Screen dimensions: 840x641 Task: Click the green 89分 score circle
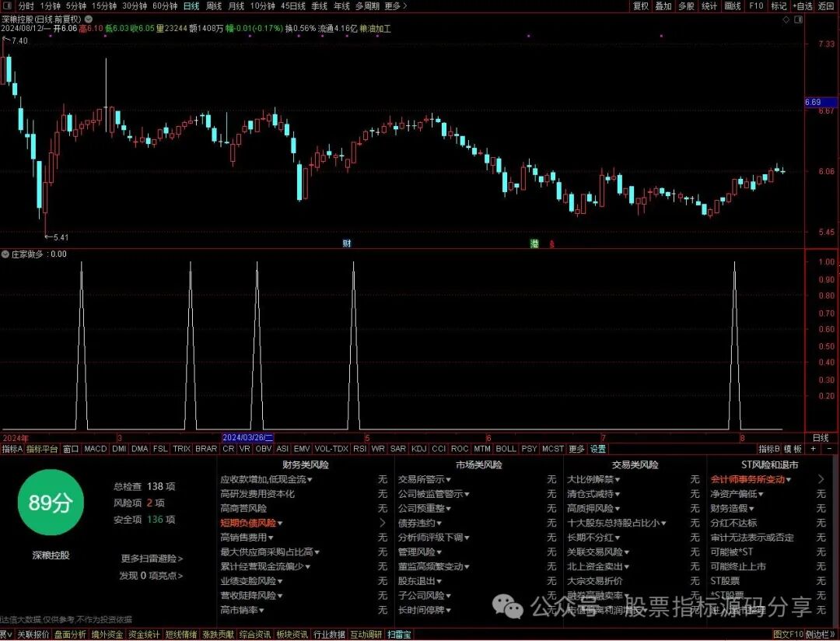[x=51, y=503]
